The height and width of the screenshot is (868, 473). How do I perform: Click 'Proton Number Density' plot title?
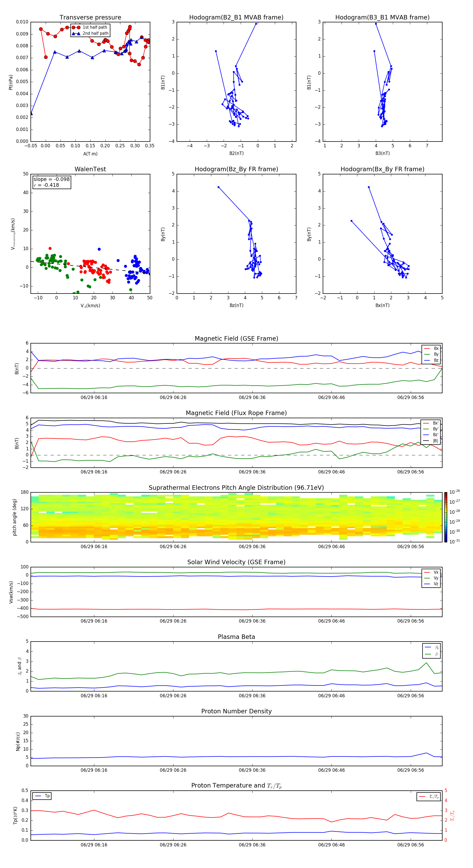236,711
